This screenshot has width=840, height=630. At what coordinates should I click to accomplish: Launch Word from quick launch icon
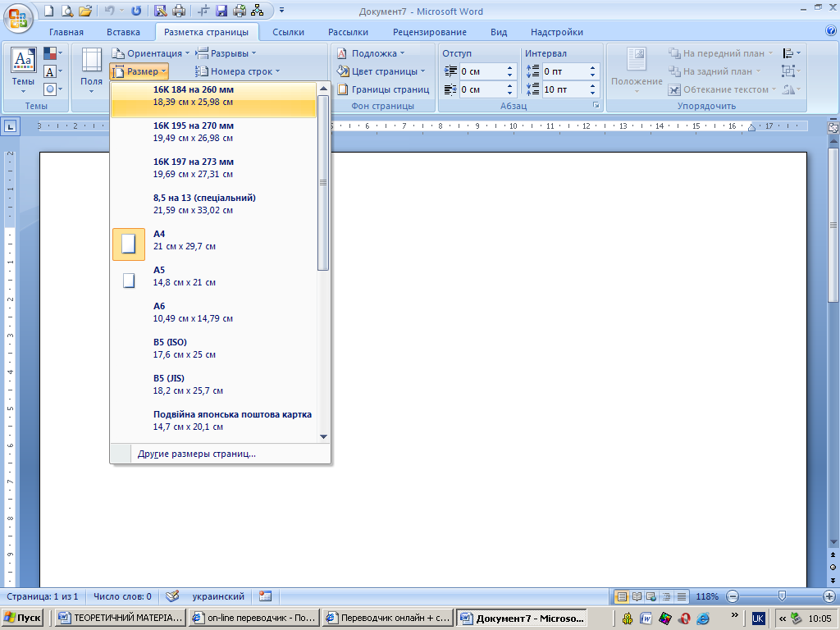[646, 619]
